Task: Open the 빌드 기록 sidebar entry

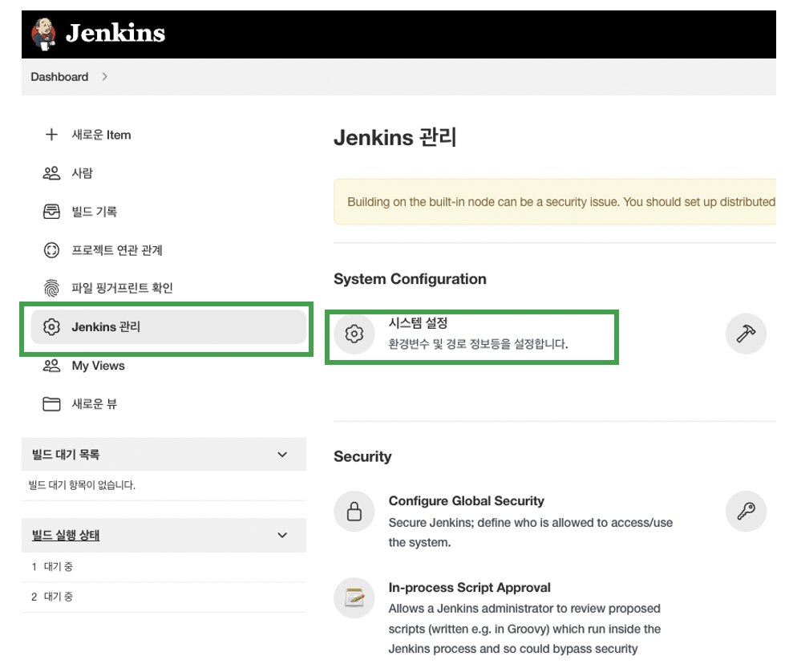Action: (94, 212)
